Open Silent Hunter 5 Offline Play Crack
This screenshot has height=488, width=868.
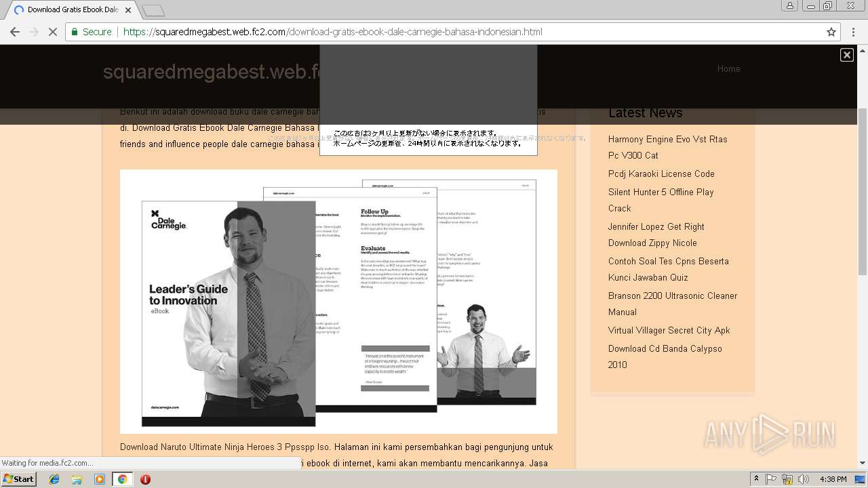pyautogui.click(x=661, y=200)
